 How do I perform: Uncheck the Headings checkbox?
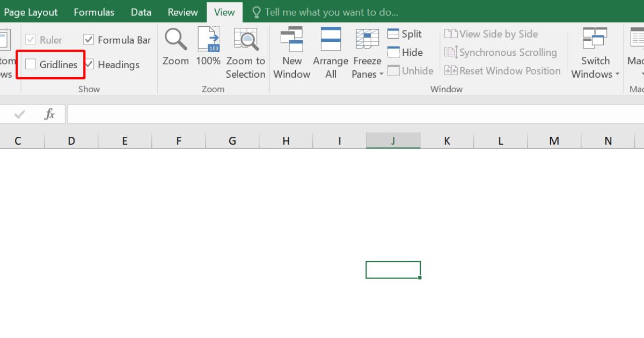coord(89,64)
